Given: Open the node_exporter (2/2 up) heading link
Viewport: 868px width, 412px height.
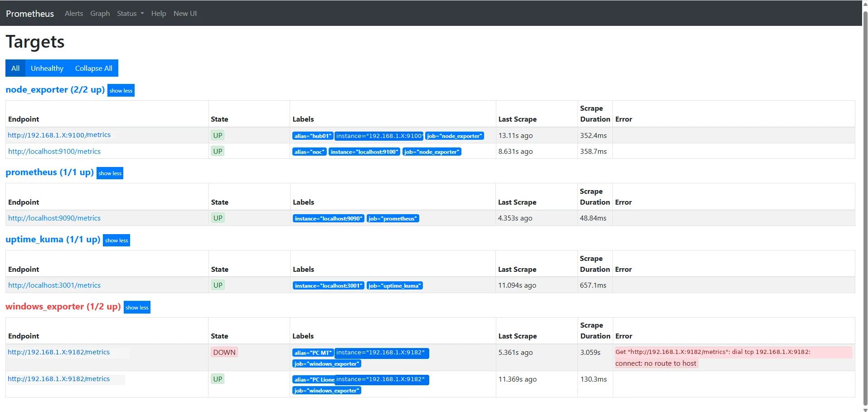Looking at the screenshot, I should [x=55, y=89].
